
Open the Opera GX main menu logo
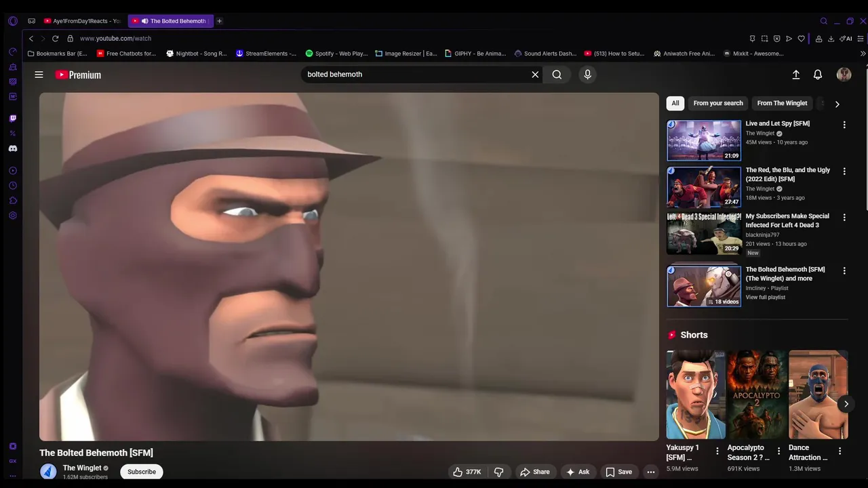(12, 21)
